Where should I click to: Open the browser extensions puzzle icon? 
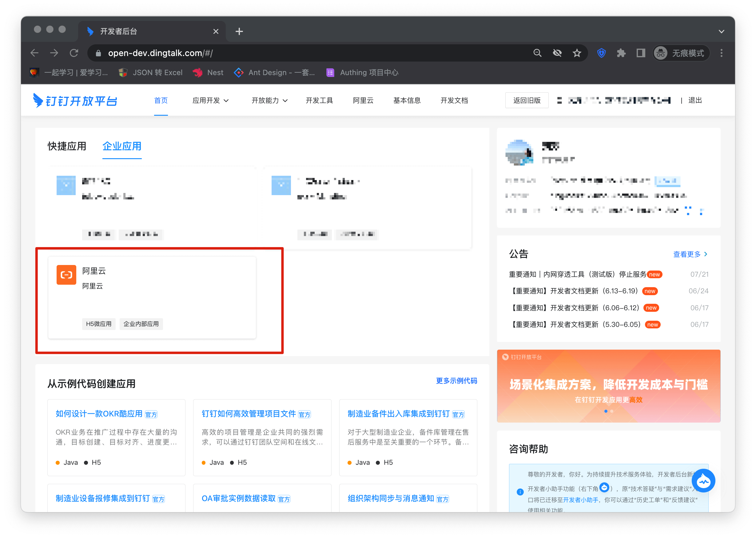pyautogui.click(x=621, y=53)
